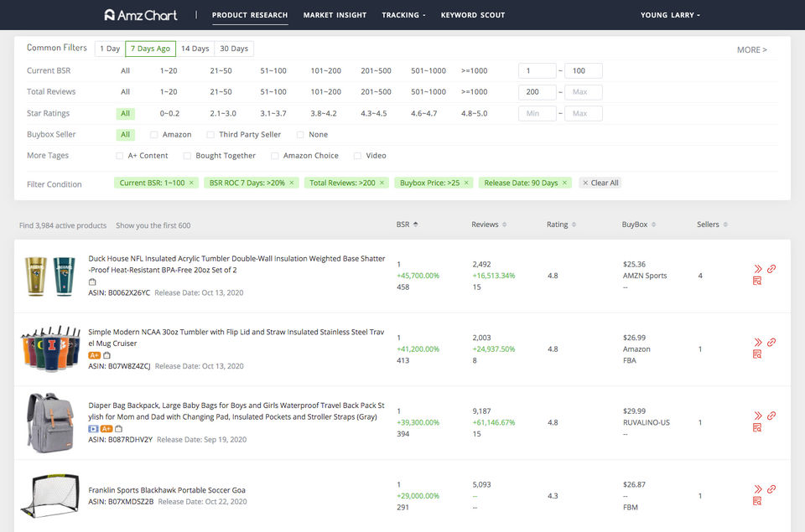Open the Tracking dropdown menu
Image resolution: width=805 pixels, height=532 pixels.
pos(403,15)
